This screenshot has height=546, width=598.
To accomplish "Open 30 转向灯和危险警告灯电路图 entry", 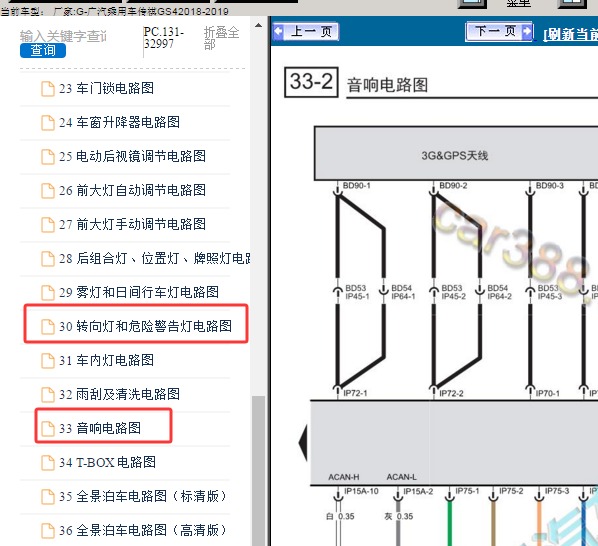I will coord(145,326).
